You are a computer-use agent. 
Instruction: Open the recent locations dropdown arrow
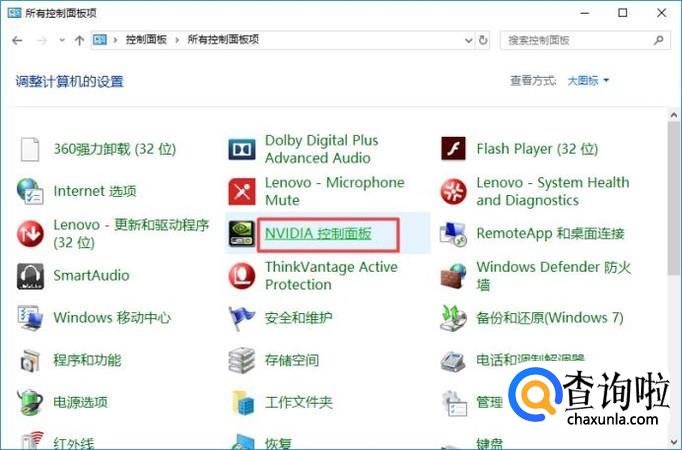[x=62, y=40]
